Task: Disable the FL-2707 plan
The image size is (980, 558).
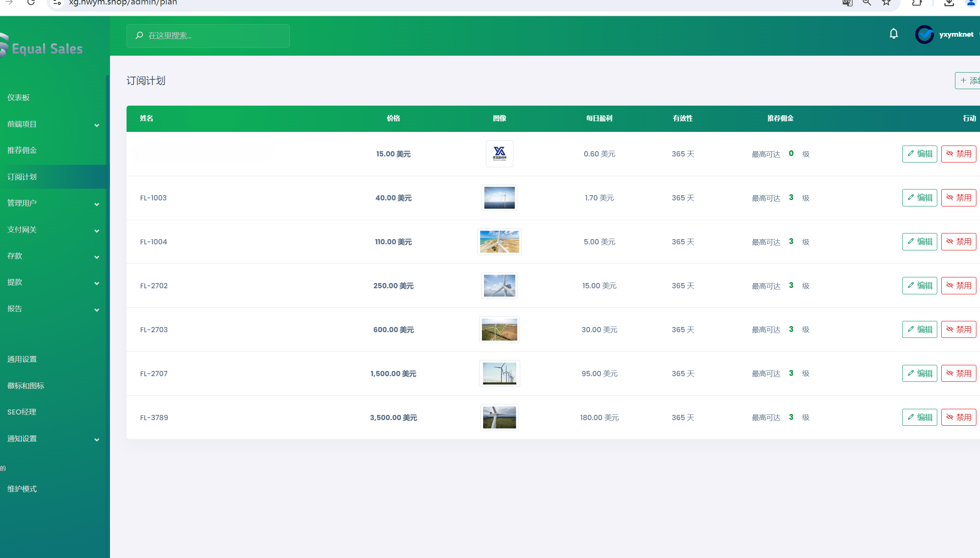Action: click(958, 374)
